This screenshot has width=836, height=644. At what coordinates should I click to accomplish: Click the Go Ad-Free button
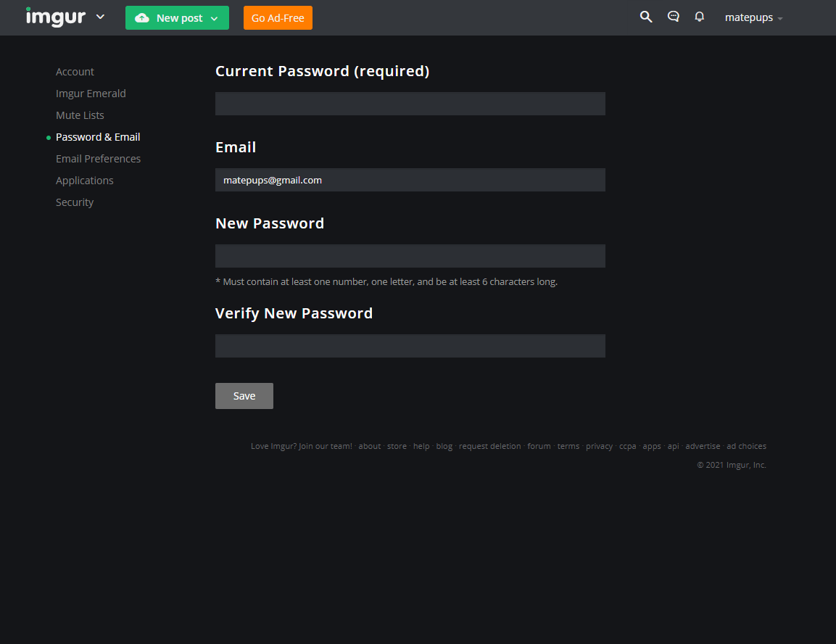[x=278, y=18]
